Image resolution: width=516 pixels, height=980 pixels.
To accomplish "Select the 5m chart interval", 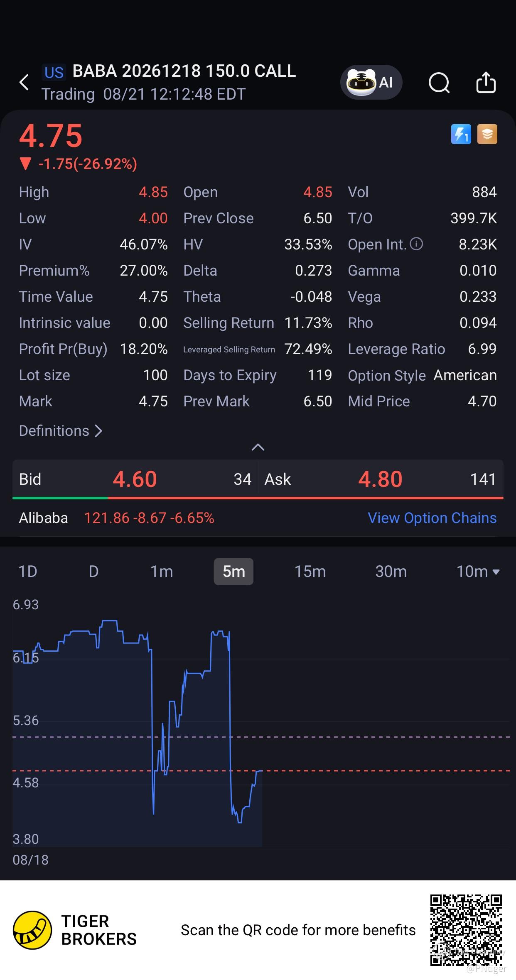I will [x=233, y=572].
